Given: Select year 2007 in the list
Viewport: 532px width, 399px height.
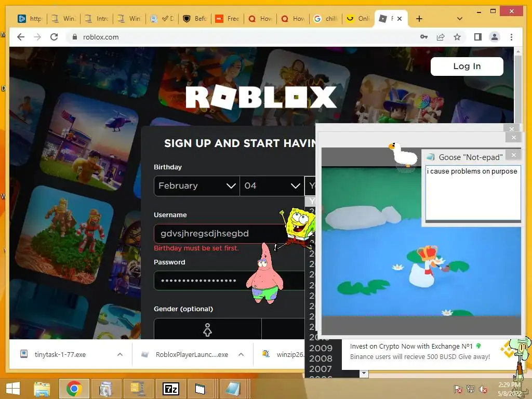Looking at the screenshot, I should coord(321,369).
